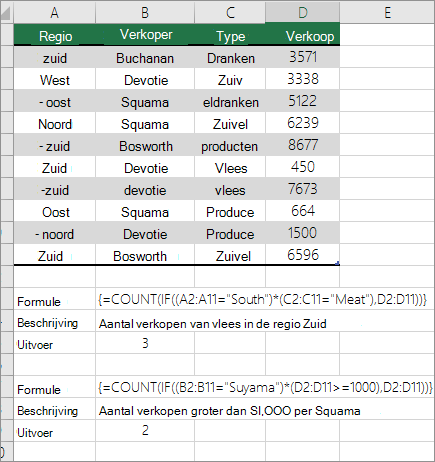Click column C header

[230, 13]
